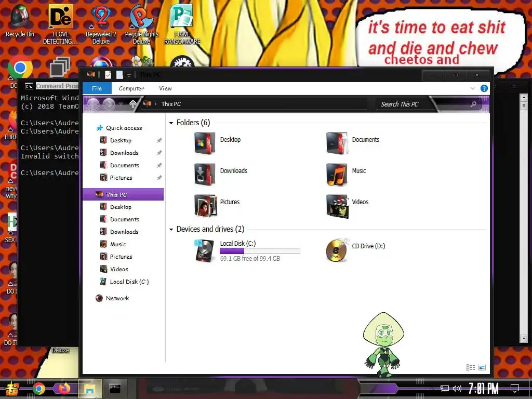532x399 pixels.
Task: Click Local Disk (C:) storage usage bar
Action: (260, 251)
